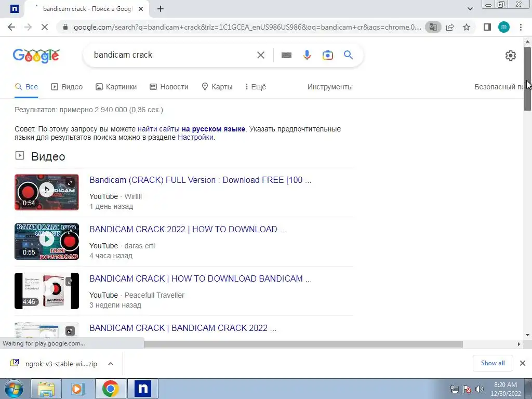Screen dimensions: 532x399
Task: Expand the Ещё menu
Action: pyautogui.click(x=256, y=87)
